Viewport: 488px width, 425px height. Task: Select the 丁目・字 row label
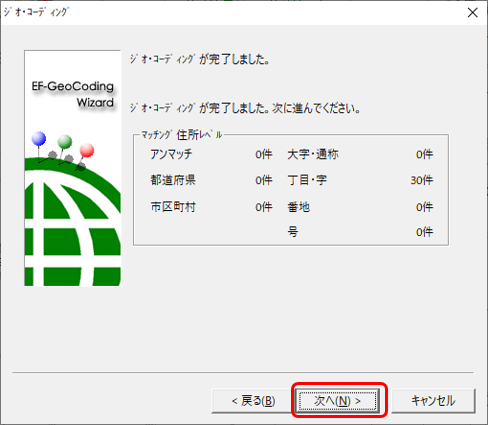pyautogui.click(x=307, y=180)
